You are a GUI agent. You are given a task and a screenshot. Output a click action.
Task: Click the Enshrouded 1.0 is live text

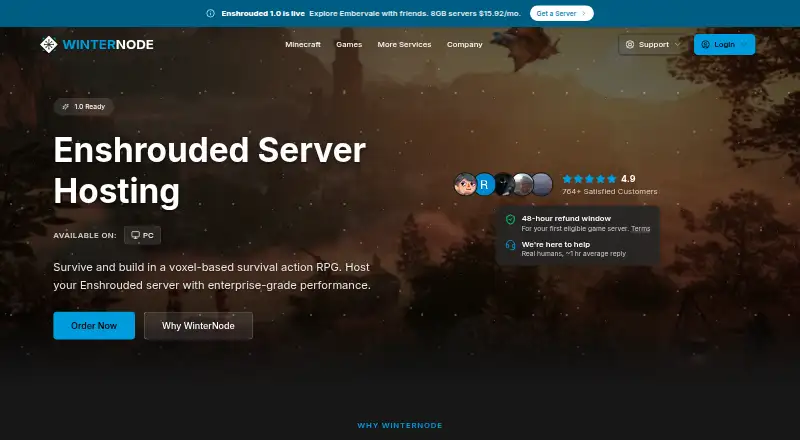click(263, 14)
